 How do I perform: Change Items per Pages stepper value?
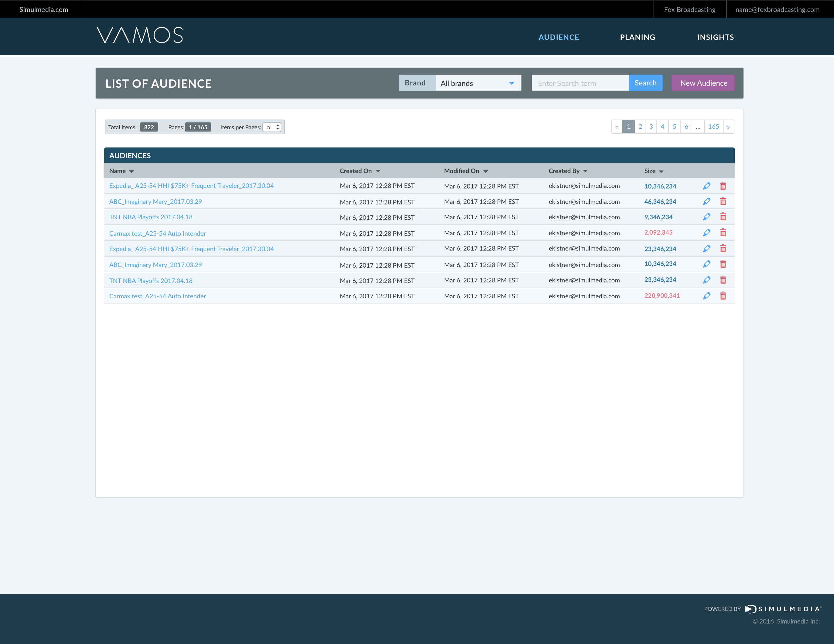pos(272,127)
